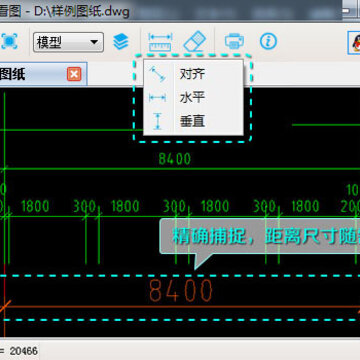360x360 pixels.
Task: Open the 模型 layout dropdown
Action: 68,42
